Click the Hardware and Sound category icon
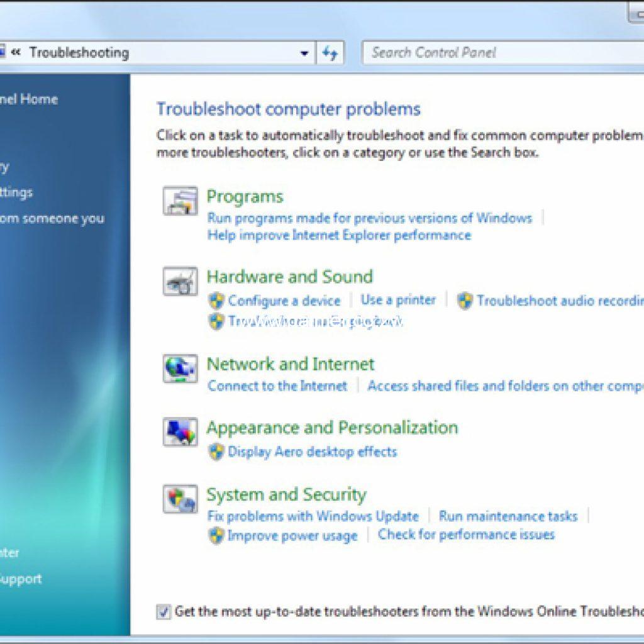Image resolution: width=644 pixels, height=644 pixels. pyautogui.click(x=180, y=281)
